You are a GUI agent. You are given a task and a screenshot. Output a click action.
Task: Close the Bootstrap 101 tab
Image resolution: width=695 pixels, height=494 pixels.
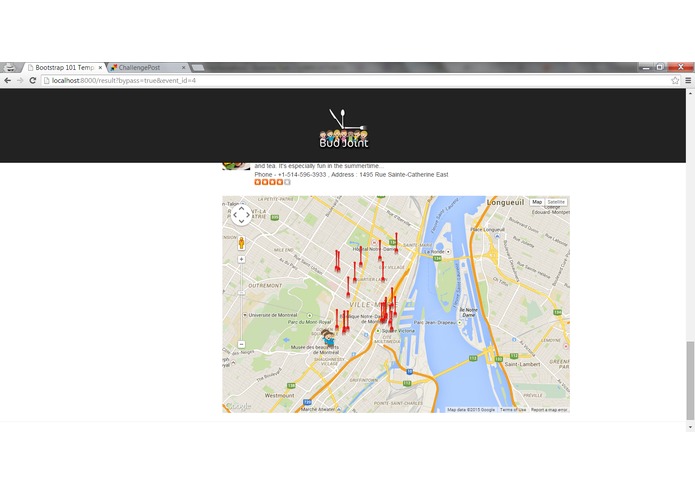click(x=100, y=68)
